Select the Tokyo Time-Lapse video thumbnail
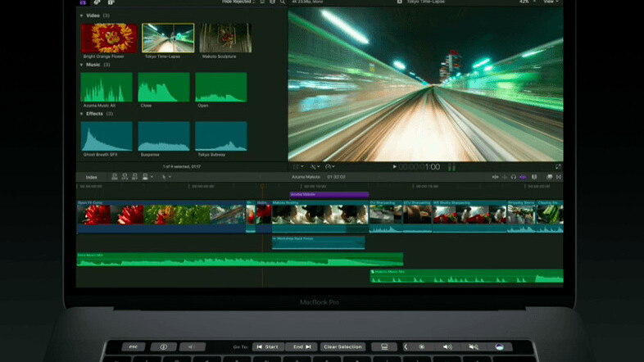The height and width of the screenshot is (362, 644). coord(168,38)
